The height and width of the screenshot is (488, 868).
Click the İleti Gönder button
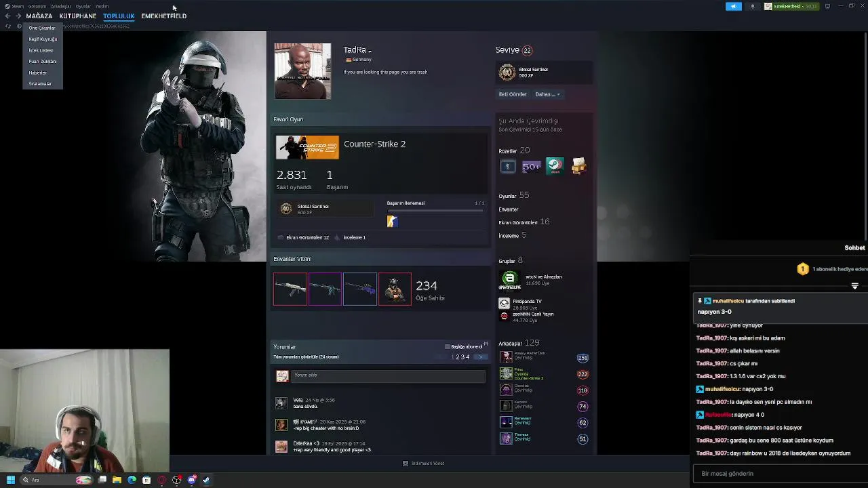tap(513, 94)
